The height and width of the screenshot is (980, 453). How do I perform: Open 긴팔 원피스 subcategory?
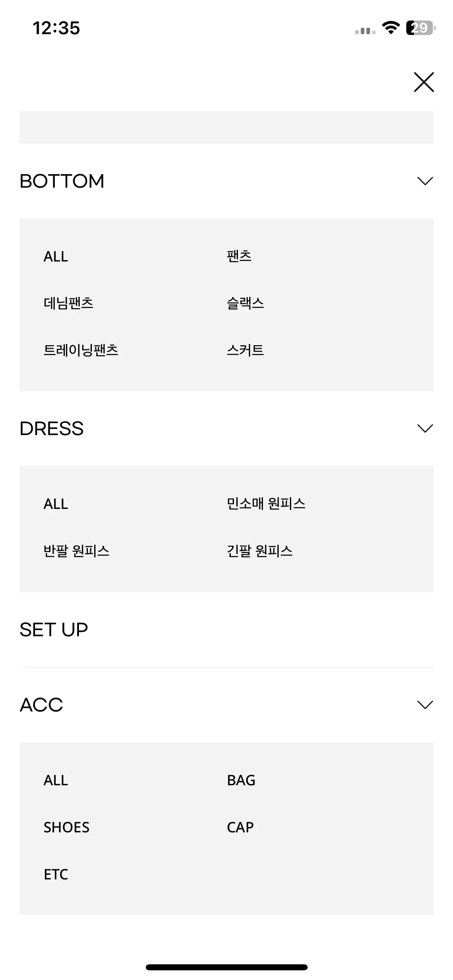click(x=260, y=551)
